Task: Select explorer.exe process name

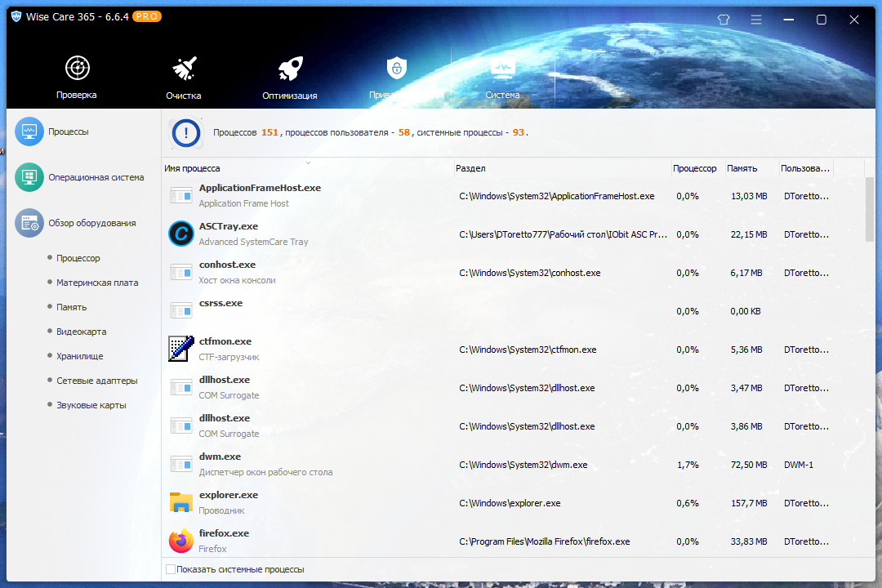Action: (x=229, y=495)
